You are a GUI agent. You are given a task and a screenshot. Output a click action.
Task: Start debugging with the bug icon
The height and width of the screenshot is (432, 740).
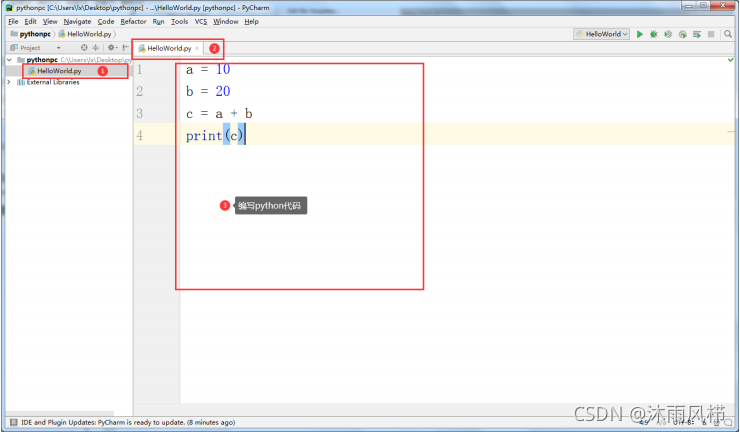point(654,34)
